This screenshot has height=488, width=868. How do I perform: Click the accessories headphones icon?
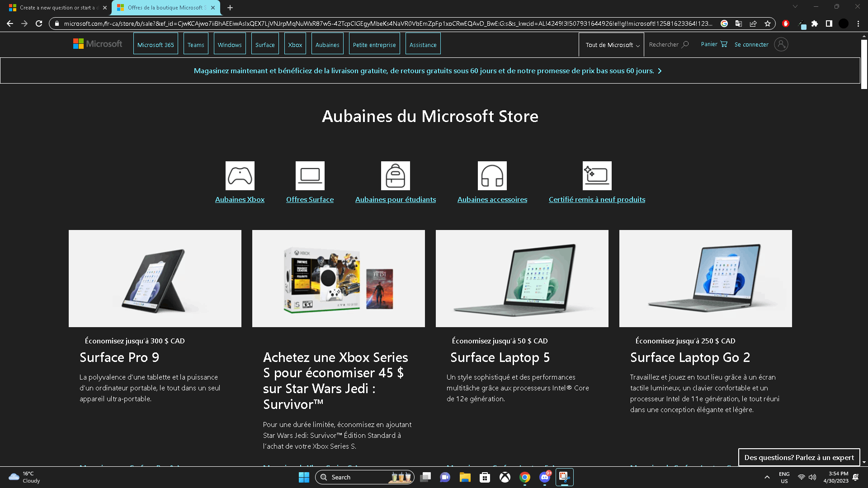pos(492,176)
